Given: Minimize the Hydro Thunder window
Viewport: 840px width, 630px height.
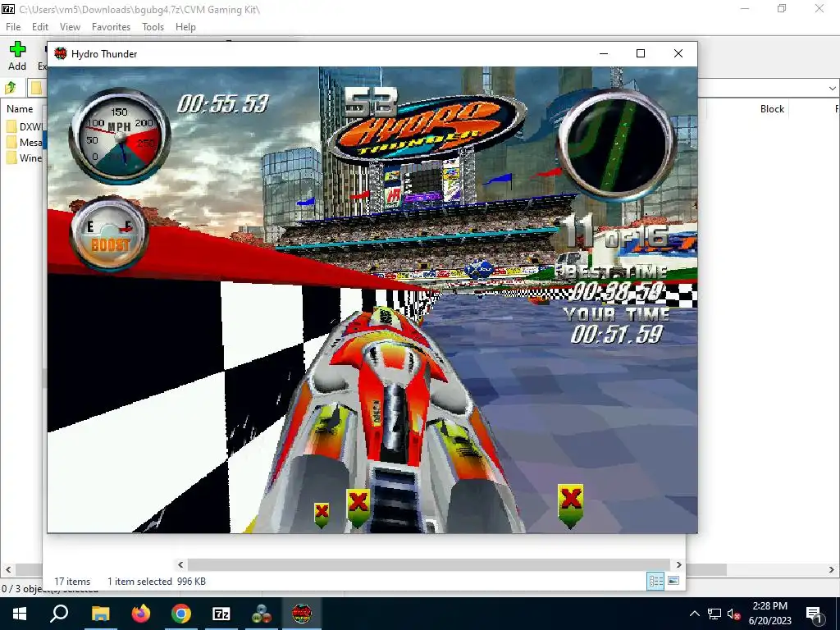Looking at the screenshot, I should 603,53.
